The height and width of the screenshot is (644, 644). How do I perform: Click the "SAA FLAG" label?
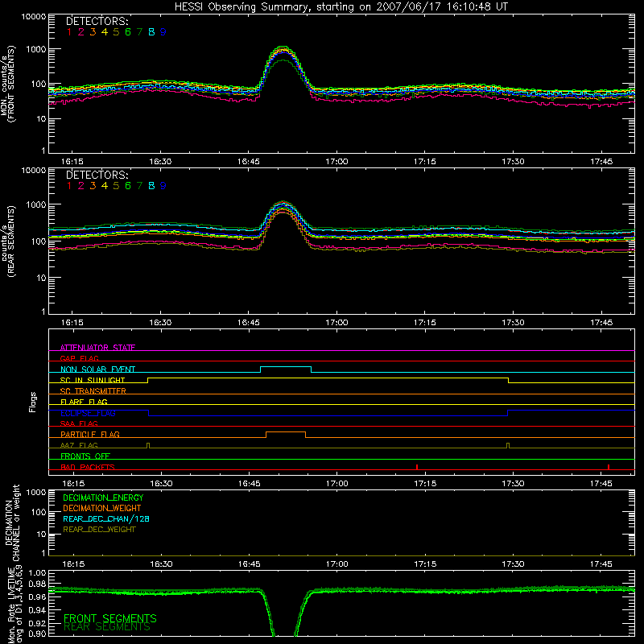(x=79, y=423)
